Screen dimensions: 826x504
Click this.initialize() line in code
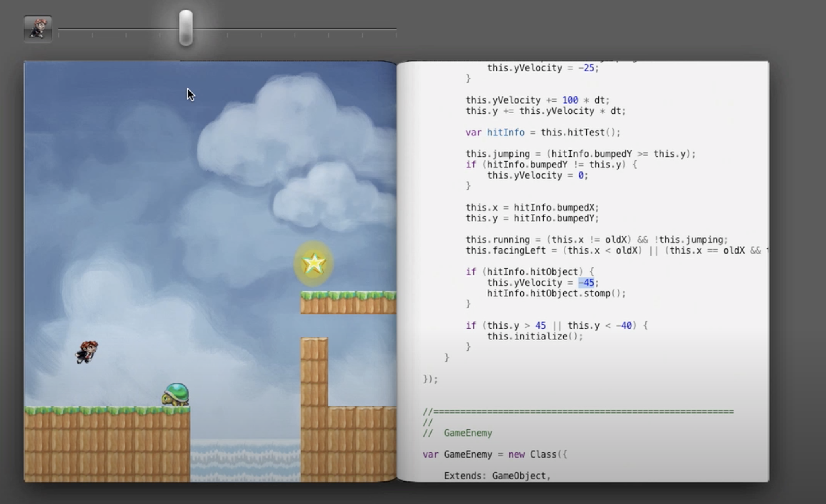(x=535, y=336)
